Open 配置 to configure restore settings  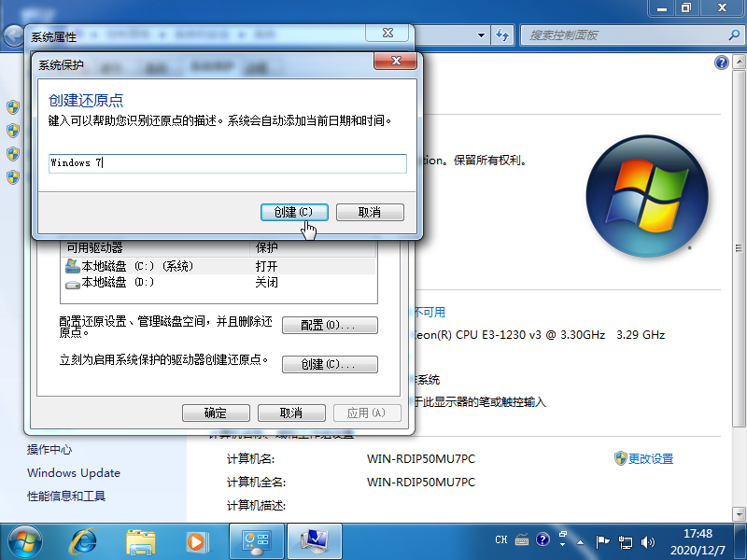point(329,325)
